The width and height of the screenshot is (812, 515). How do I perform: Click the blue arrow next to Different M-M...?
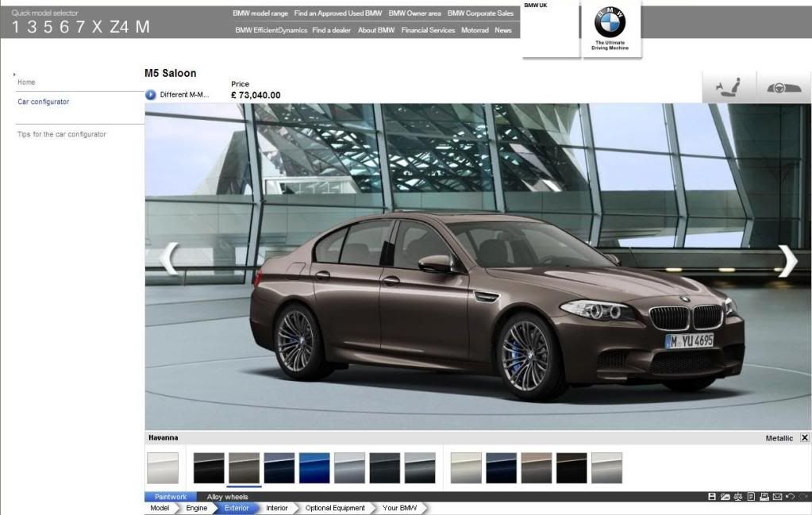pyautogui.click(x=151, y=94)
